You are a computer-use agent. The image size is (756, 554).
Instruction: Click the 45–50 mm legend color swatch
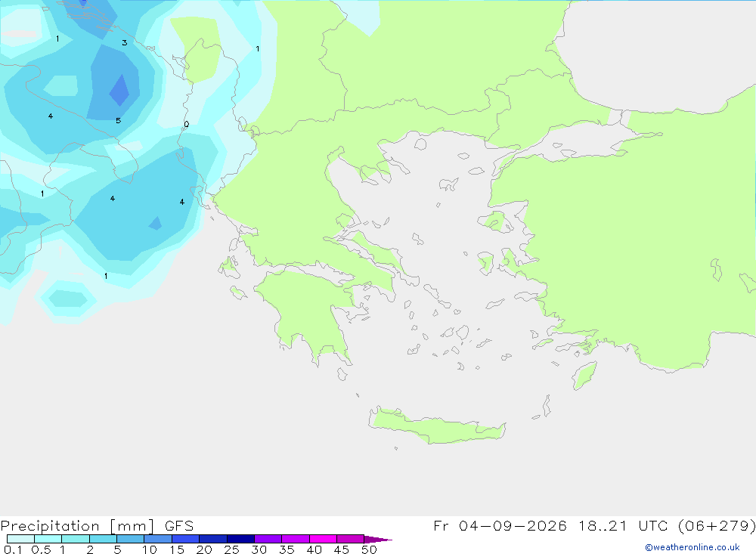pyautogui.click(x=351, y=539)
